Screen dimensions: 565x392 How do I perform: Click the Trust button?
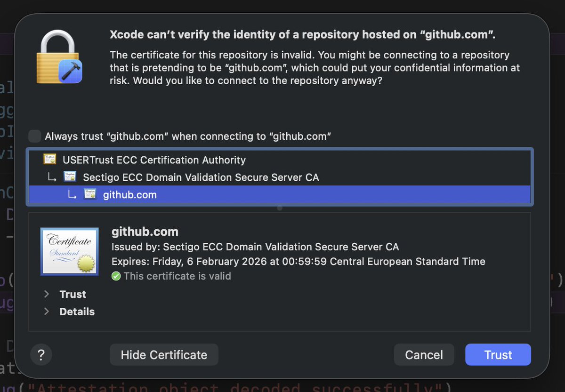point(498,354)
